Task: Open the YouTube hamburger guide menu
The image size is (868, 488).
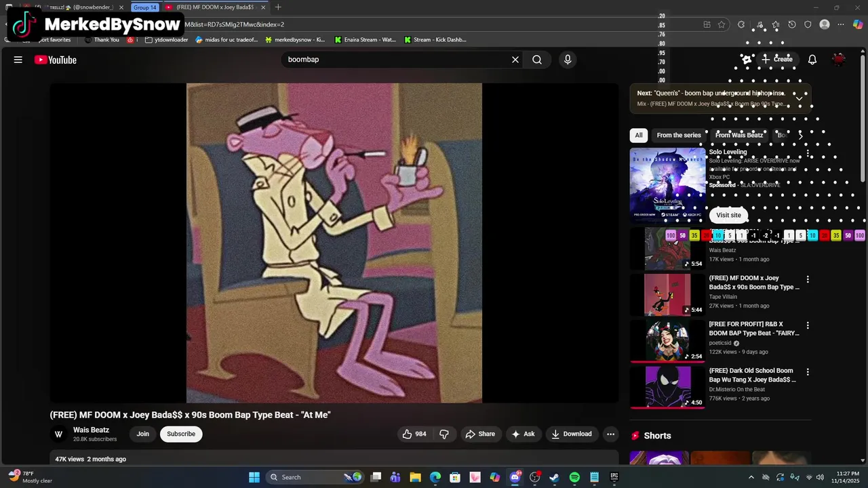Action: [18, 60]
